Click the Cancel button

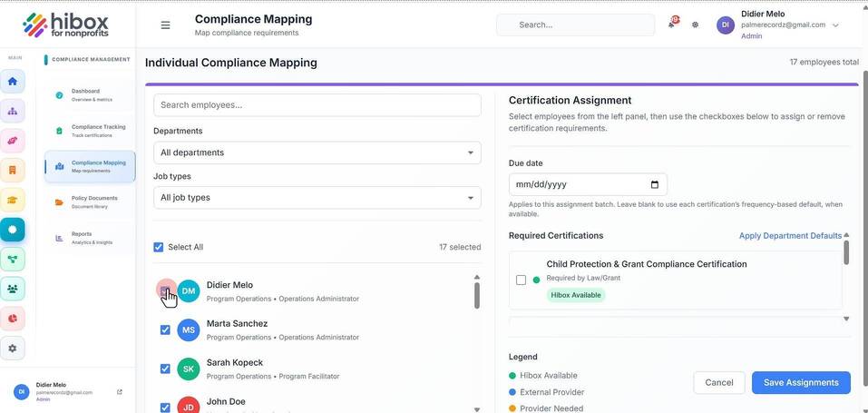[x=719, y=382]
